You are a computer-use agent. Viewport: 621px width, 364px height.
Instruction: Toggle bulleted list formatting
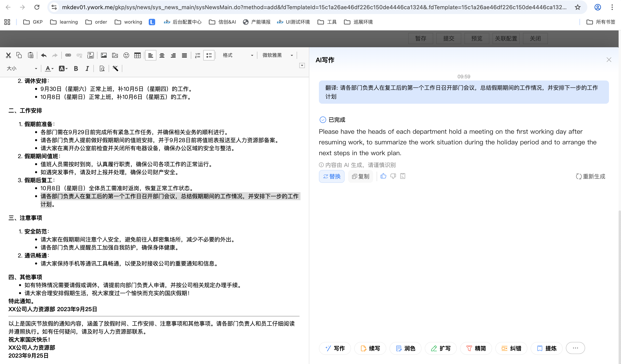209,55
